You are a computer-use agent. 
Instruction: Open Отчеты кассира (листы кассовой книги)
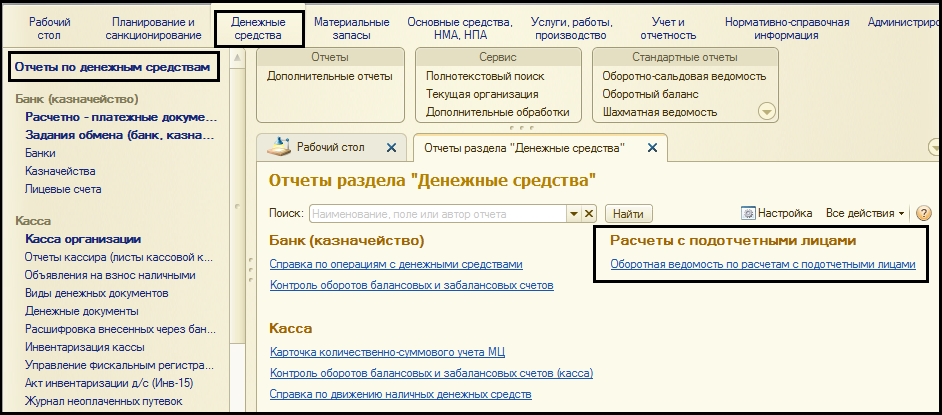coord(119,257)
